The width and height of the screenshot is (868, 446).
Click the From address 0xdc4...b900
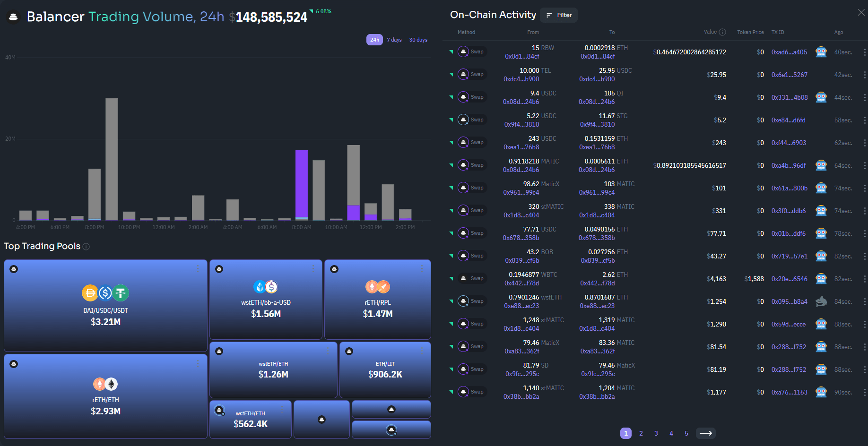(x=521, y=79)
